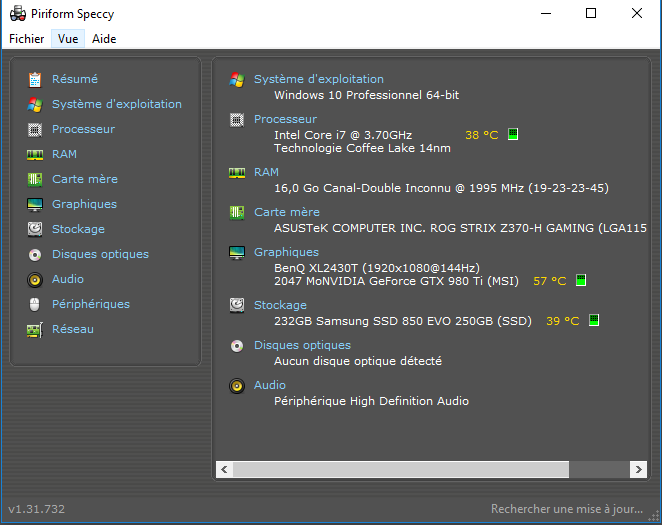Screen dimensions: 662x525
Task: Click the network card icon beside sidebar Réseau
Action: (x=35, y=330)
